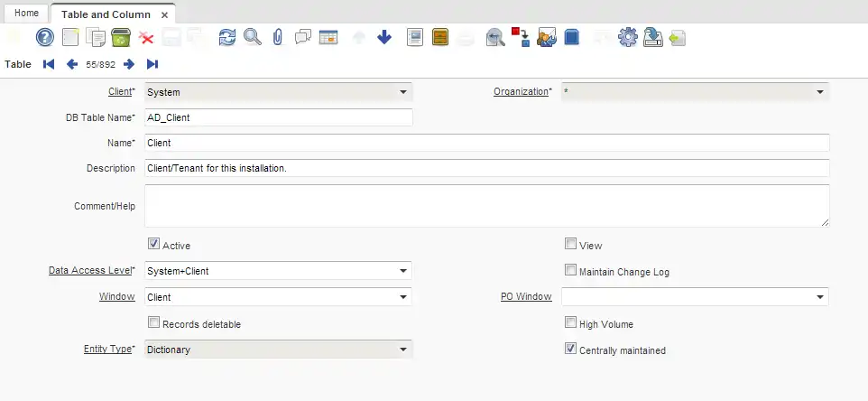Switch to the Home tab

(x=26, y=13)
